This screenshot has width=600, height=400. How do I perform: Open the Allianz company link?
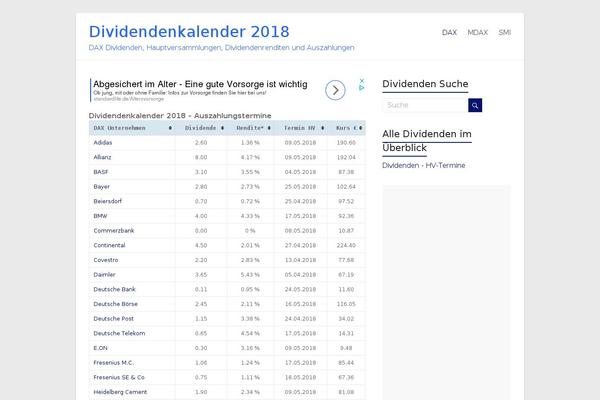point(102,157)
